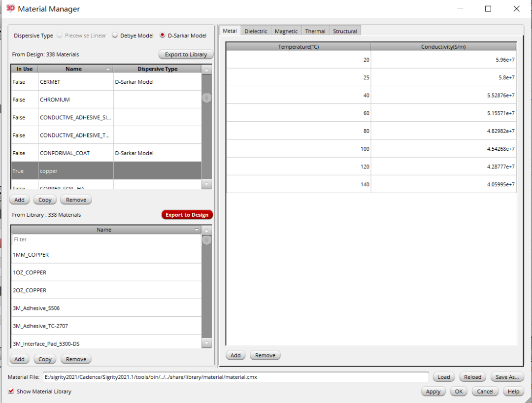
Task: Select 1OZ_COPPER in the library list
Action: click(106, 272)
